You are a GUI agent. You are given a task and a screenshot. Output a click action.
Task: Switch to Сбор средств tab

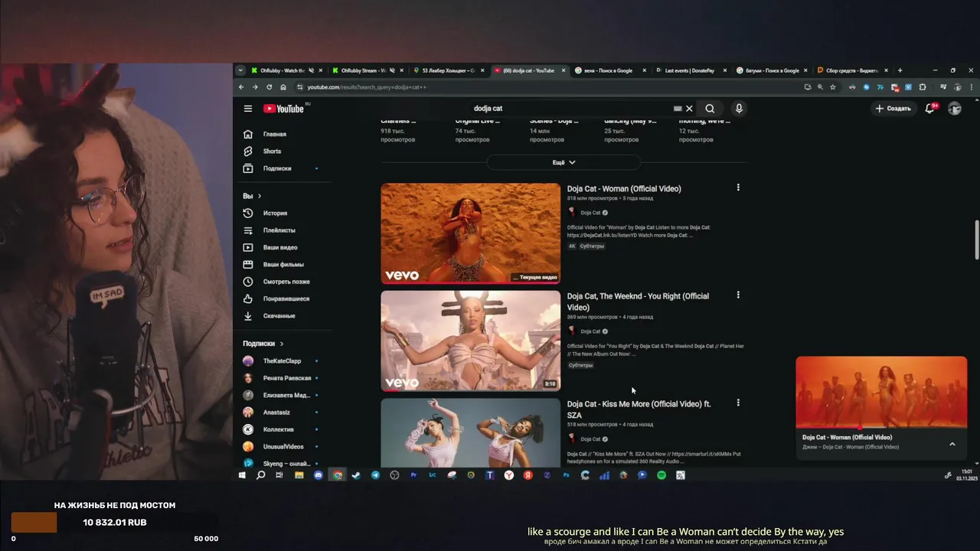click(852, 70)
